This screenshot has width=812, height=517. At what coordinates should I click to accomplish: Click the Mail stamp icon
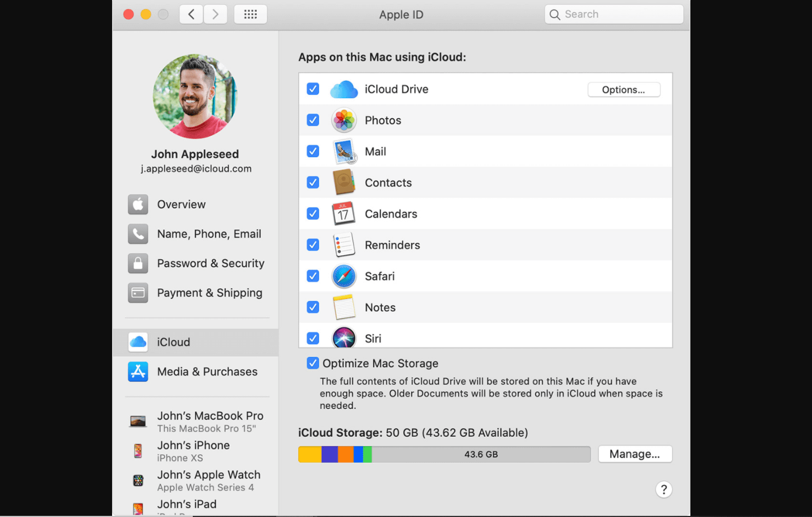click(344, 151)
